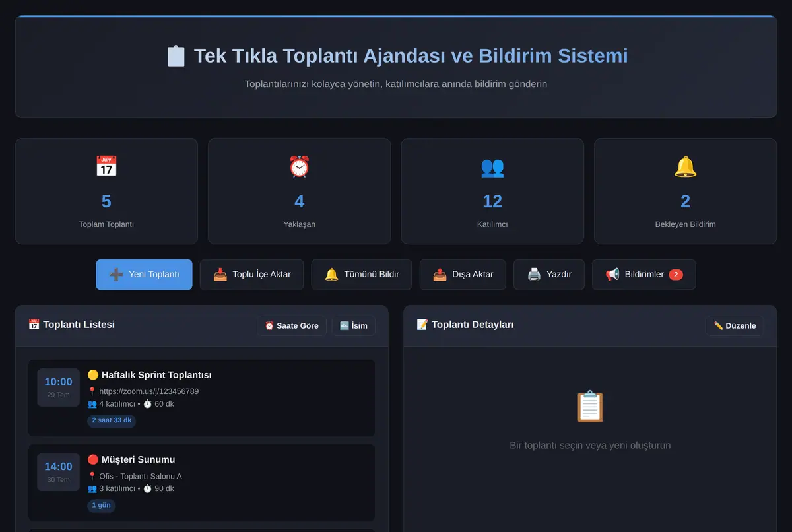This screenshot has height=532, width=792.
Task: Print the agenda using Yazdır
Action: point(549,275)
